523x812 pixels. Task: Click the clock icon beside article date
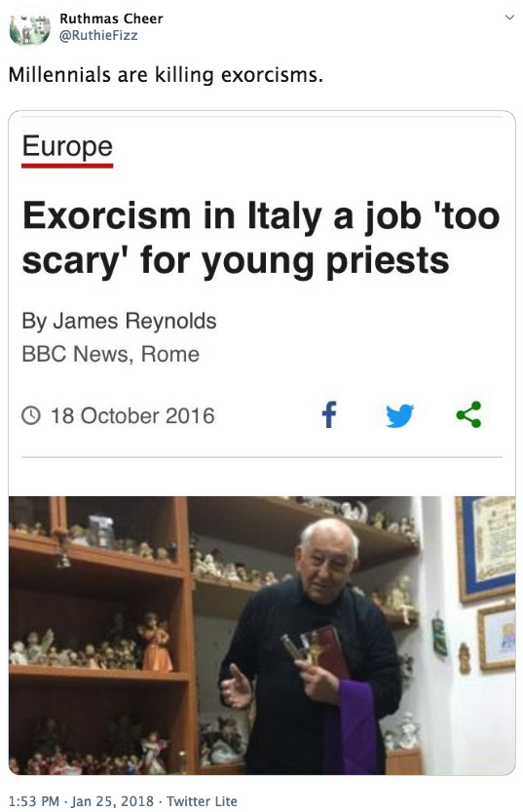31,416
